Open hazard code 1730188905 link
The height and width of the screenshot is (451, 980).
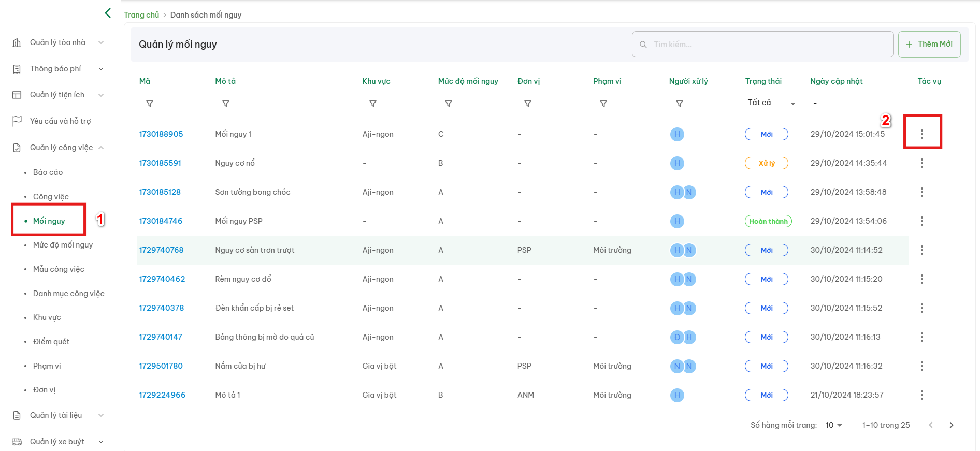[x=161, y=134]
